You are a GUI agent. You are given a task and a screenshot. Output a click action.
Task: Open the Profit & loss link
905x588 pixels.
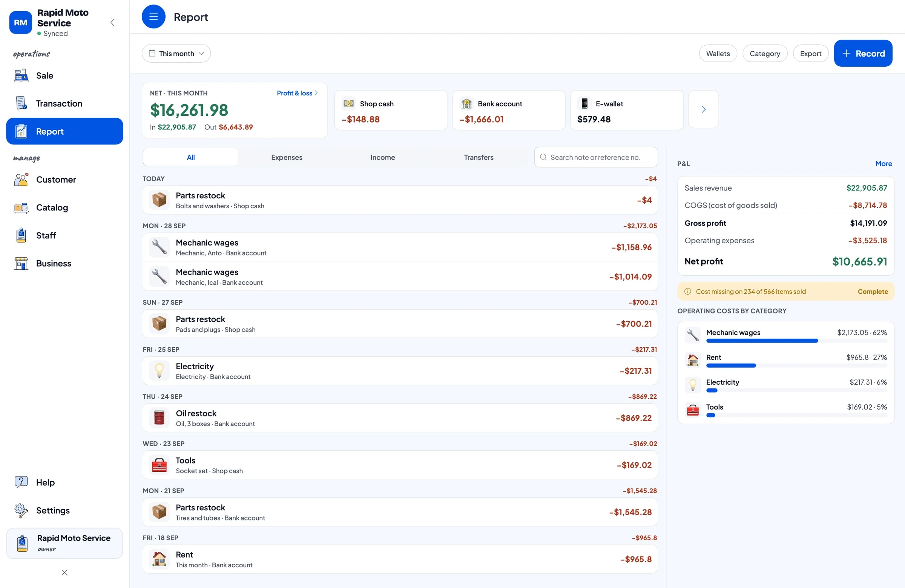point(297,93)
